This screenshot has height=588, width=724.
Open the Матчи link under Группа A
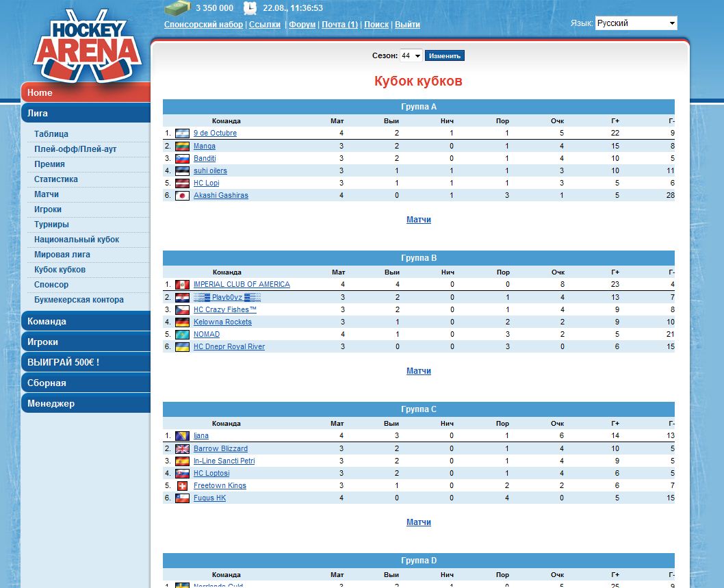point(419,220)
